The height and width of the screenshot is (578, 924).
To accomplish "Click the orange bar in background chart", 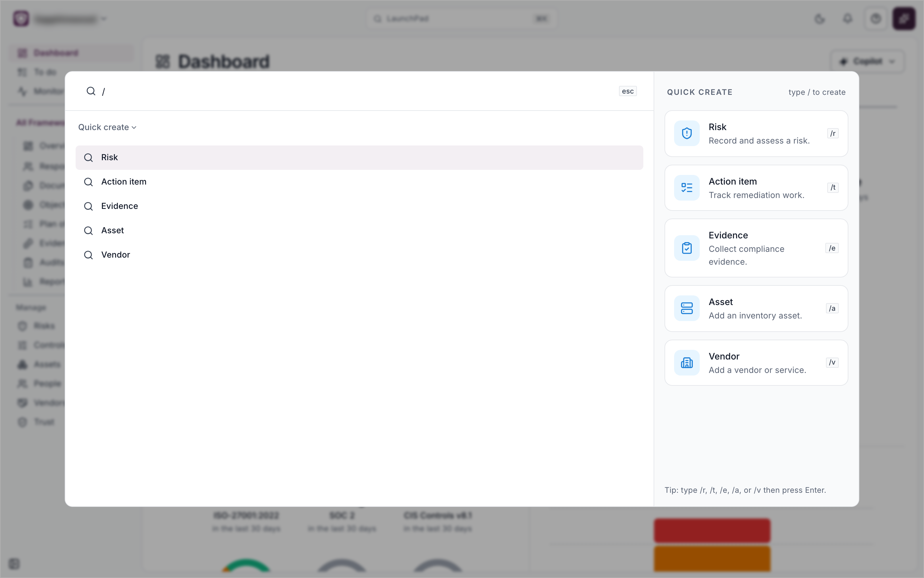I will coord(712,558).
